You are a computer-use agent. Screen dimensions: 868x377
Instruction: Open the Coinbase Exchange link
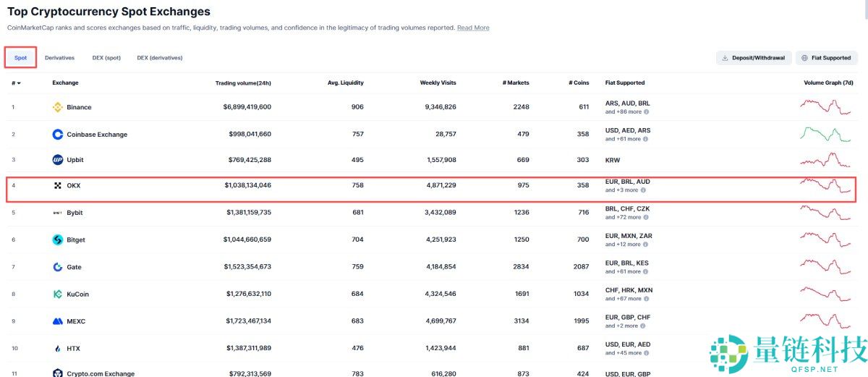[x=97, y=134]
